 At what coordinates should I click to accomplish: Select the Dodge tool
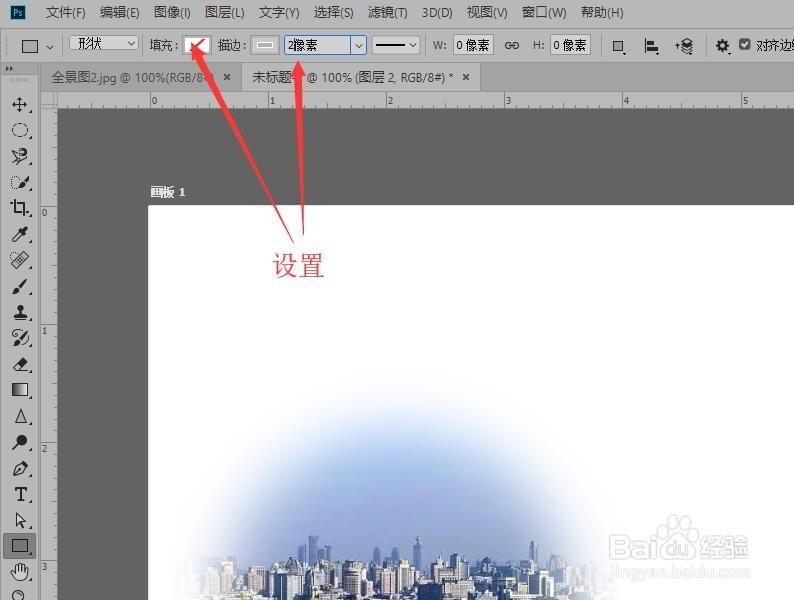tap(20, 442)
